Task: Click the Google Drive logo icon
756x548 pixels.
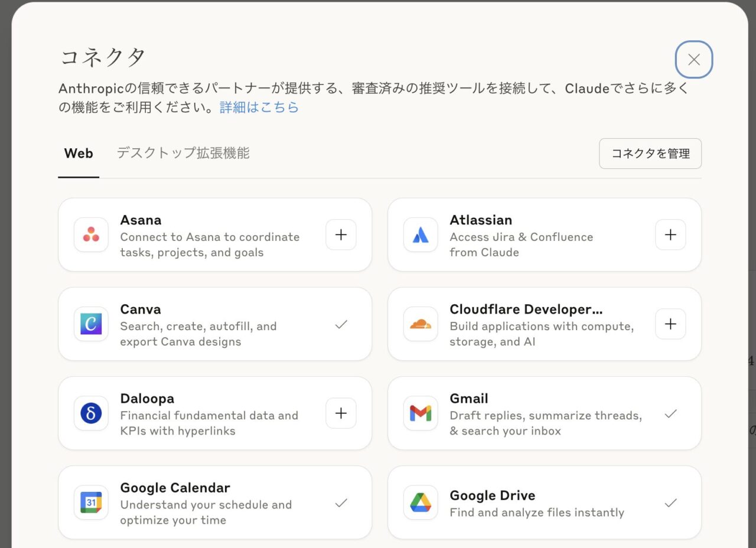Action: [421, 503]
